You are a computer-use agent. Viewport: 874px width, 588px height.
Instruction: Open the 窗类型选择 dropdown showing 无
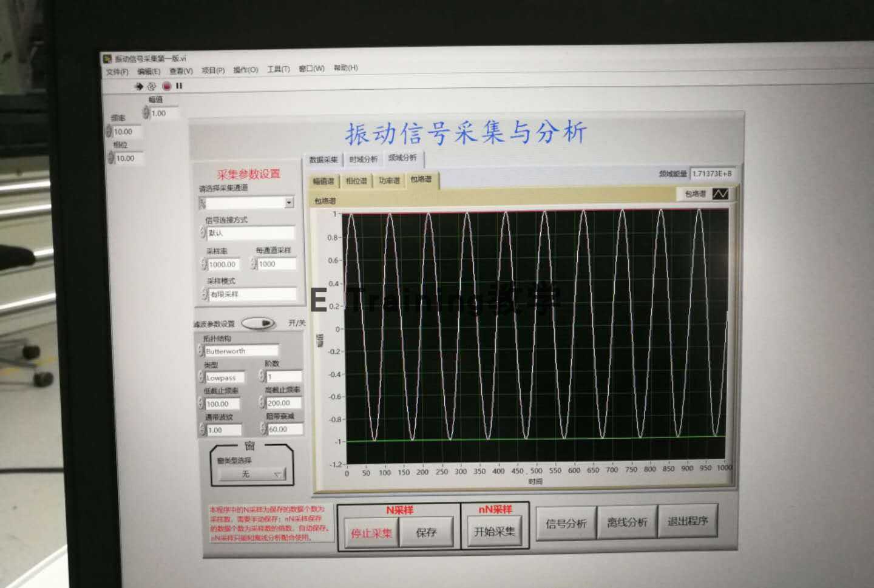[252, 474]
